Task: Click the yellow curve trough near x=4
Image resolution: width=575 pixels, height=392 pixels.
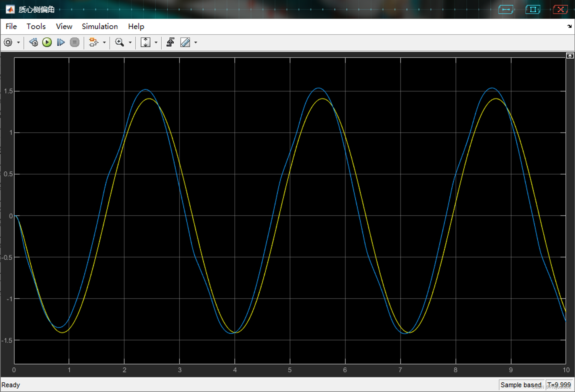Action: click(x=235, y=332)
